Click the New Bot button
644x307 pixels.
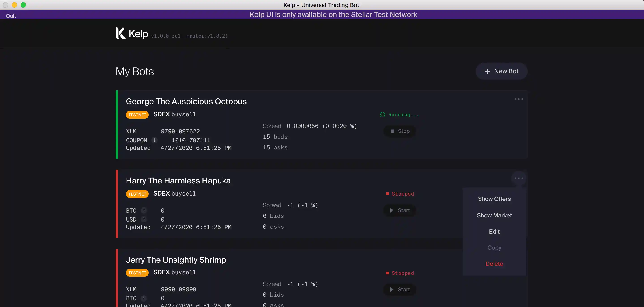(501, 71)
